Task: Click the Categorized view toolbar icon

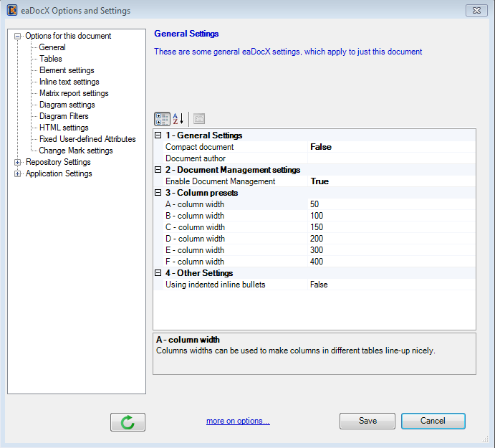Action: pyautogui.click(x=162, y=119)
